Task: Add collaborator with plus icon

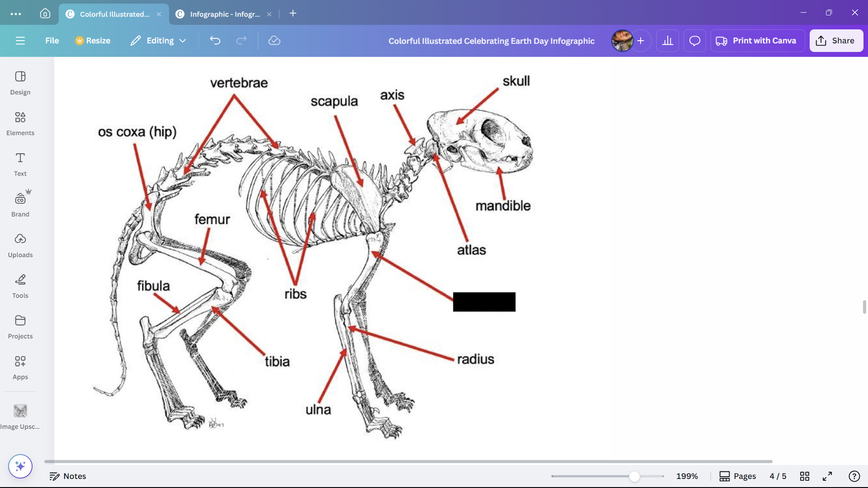Action: pyautogui.click(x=641, y=41)
